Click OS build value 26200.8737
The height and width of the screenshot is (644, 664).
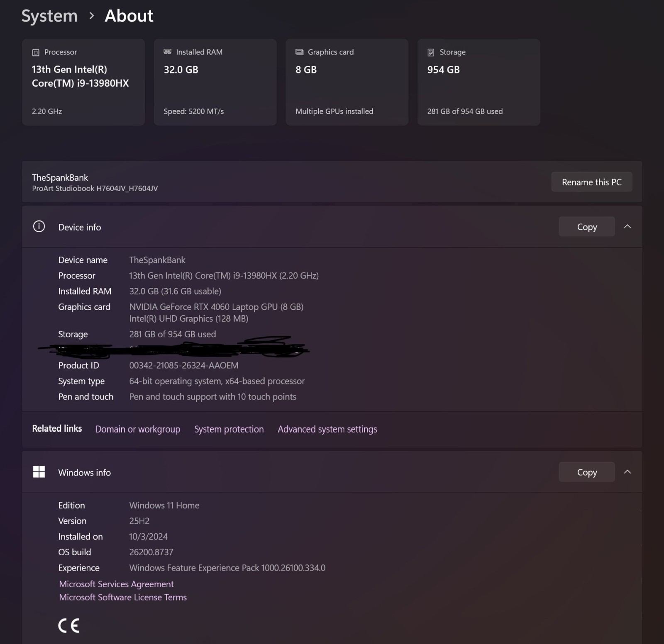click(151, 552)
